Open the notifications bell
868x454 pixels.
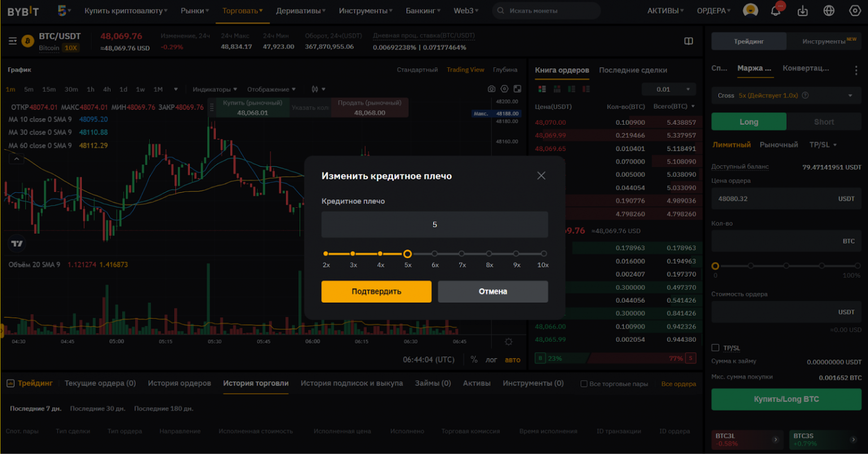click(x=776, y=10)
